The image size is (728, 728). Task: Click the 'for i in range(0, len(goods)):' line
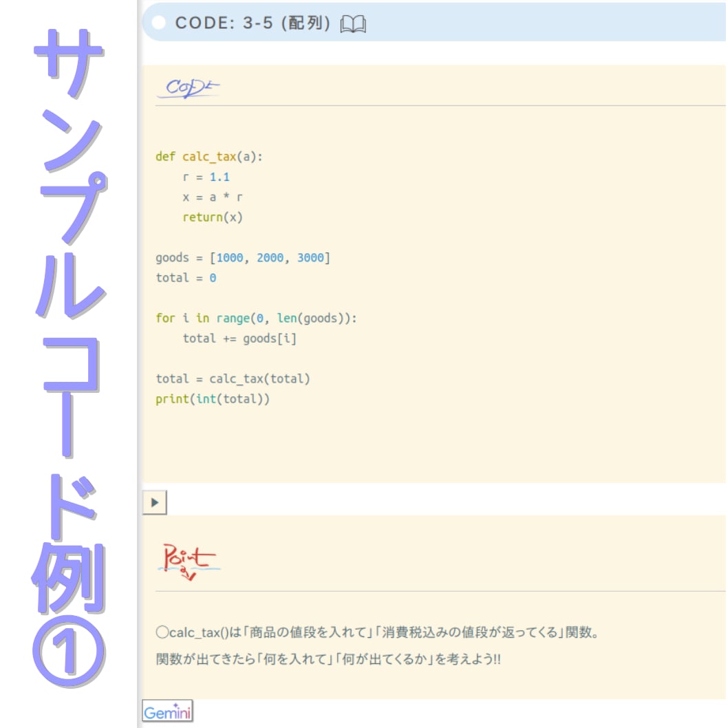(256, 318)
